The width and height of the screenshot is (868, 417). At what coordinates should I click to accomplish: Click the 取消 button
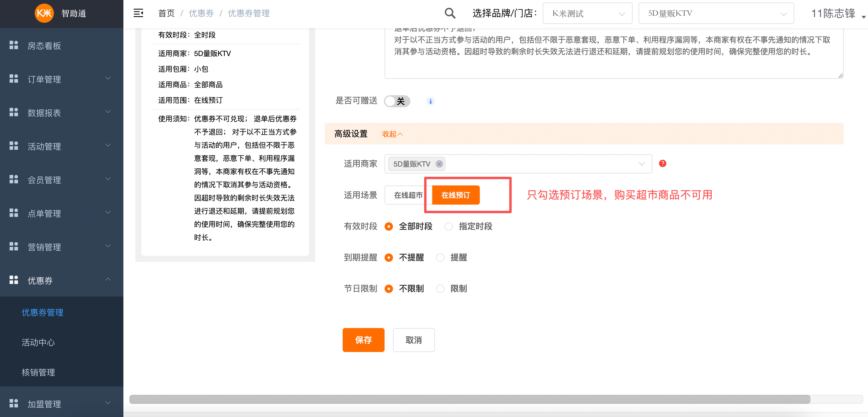(413, 340)
